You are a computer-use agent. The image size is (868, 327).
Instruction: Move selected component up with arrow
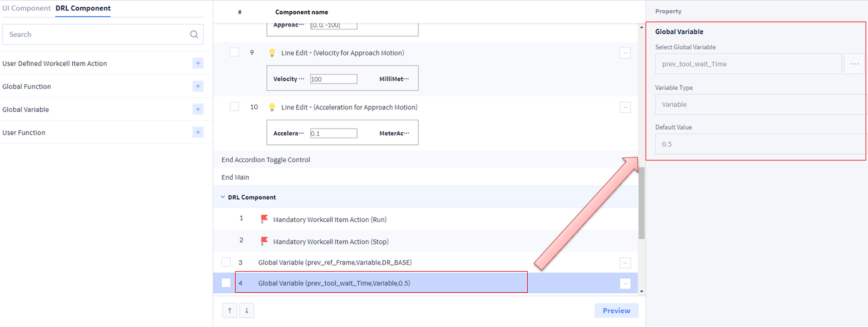[x=229, y=310]
